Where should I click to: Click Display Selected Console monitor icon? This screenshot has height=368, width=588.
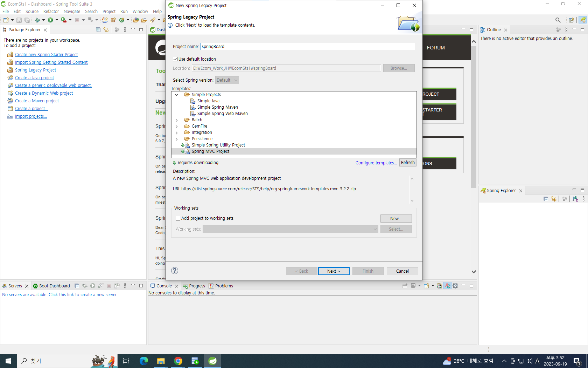click(x=413, y=286)
